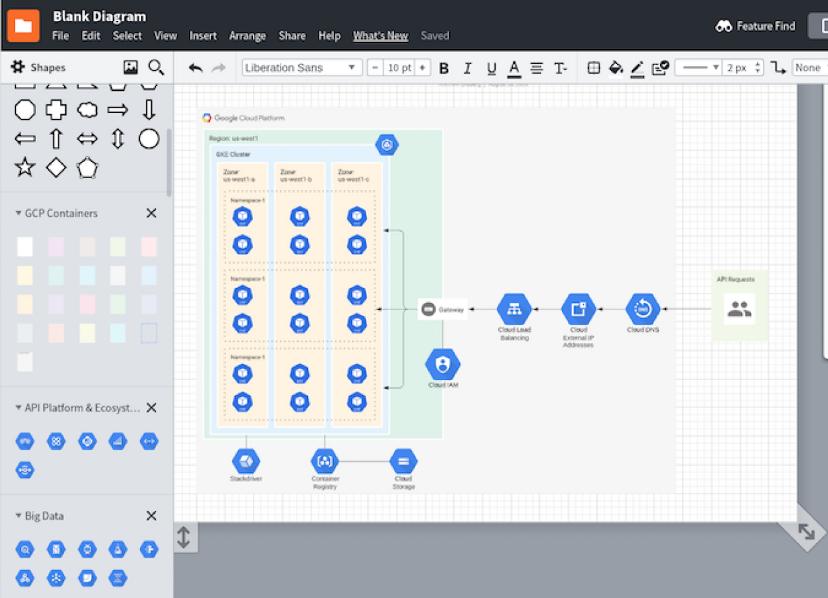Viewport: 828px width, 598px height.
Task: Open the line style dropdown
Action: coord(697,68)
